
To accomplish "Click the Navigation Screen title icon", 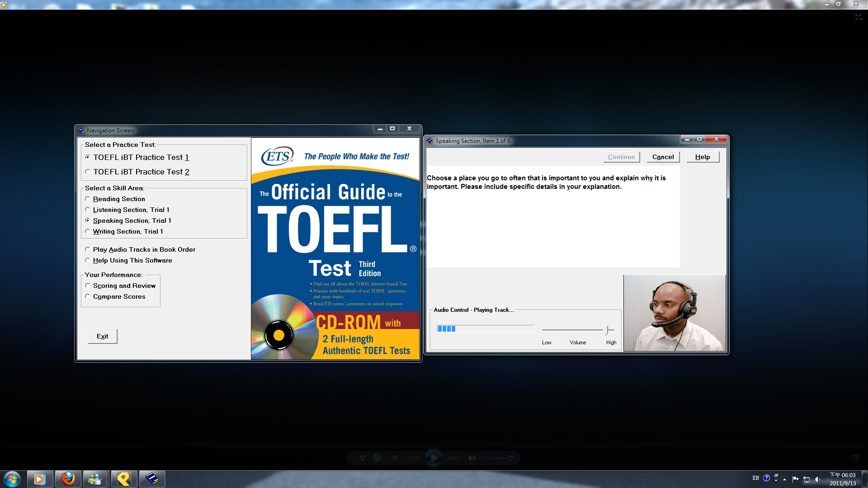I will pyautogui.click(x=81, y=130).
